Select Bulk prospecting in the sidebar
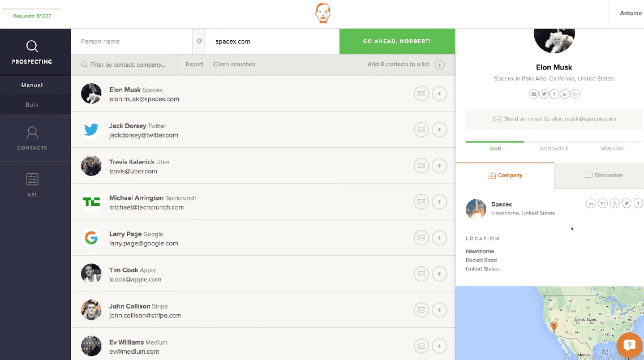The image size is (644, 360). (x=32, y=105)
